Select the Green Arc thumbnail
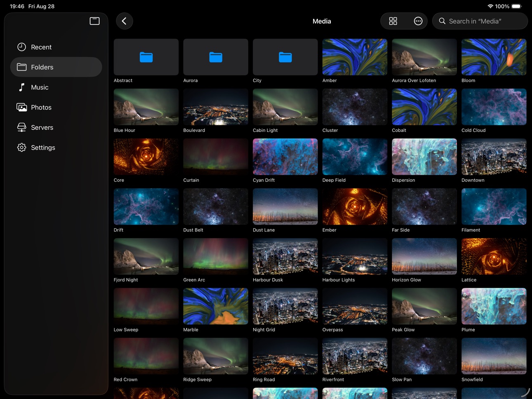The height and width of the screenshot is (399, 532). (x=216, y=256)
